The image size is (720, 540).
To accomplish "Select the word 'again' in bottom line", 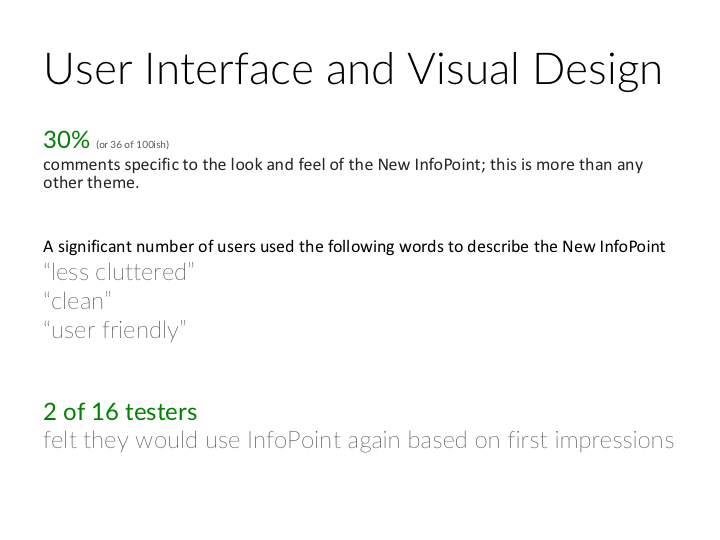I will pyautogui.click(x=374, y=441).
